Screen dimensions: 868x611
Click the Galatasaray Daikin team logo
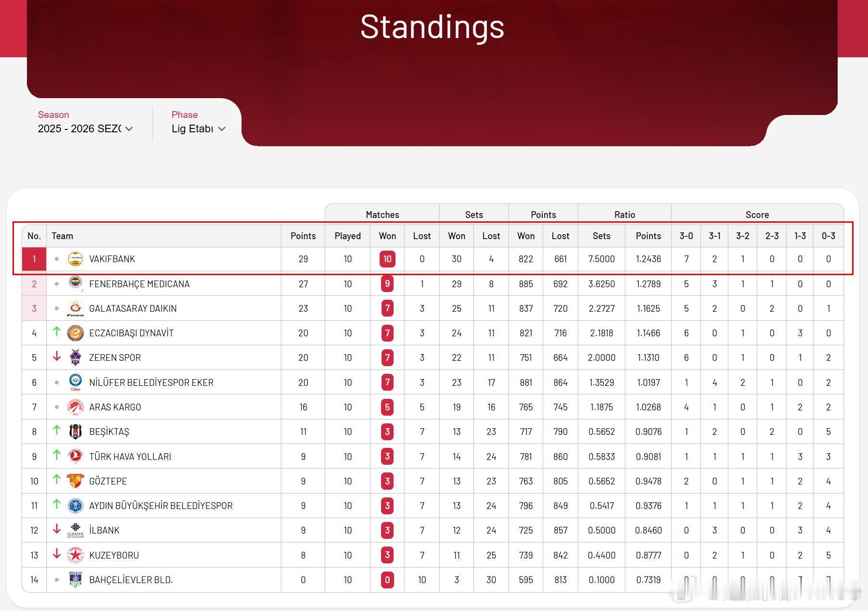[x=76, y=308]
